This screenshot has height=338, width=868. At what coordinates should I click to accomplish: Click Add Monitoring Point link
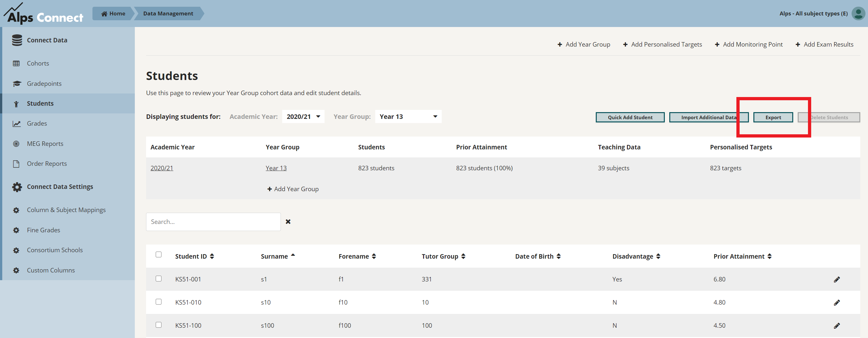pyautogui.click(x=748, y=45)
